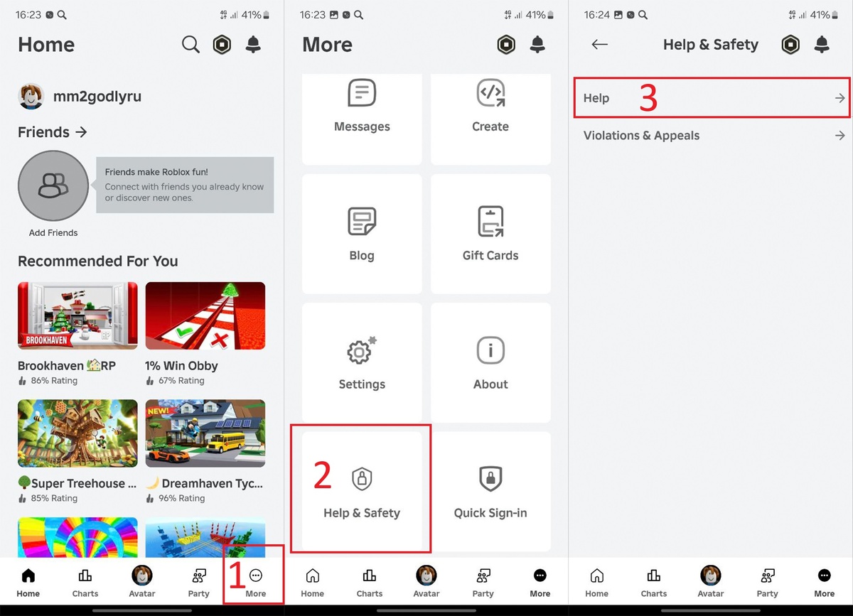The image size is (853, 616).
Task: Tap the mm2godlyru profile avatar
Action: point(31,97)
